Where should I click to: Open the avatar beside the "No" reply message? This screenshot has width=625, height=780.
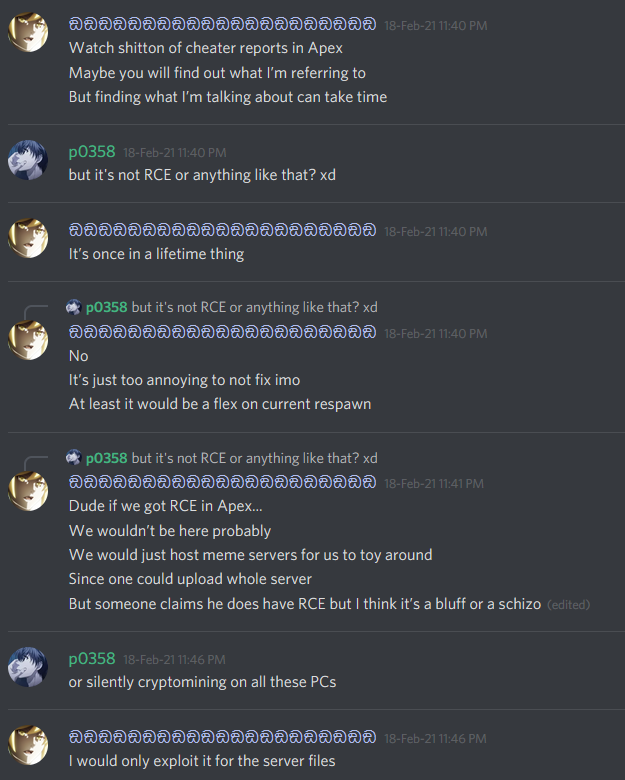click(28, 340)
